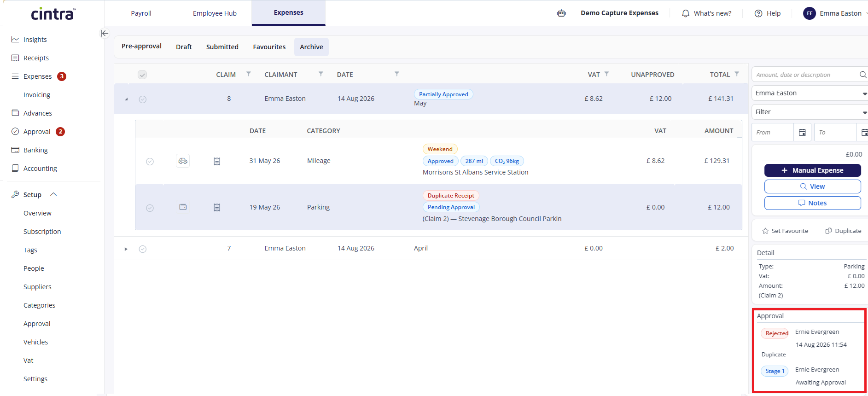Click the Advances sidebar icon
Screen dimensions: 868x396
tap(15, 113)
